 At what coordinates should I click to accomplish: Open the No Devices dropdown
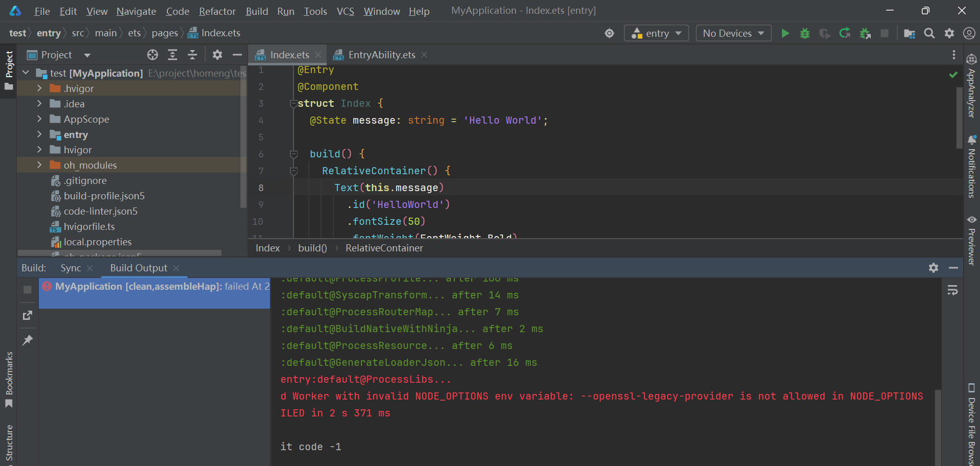[733, 33]
